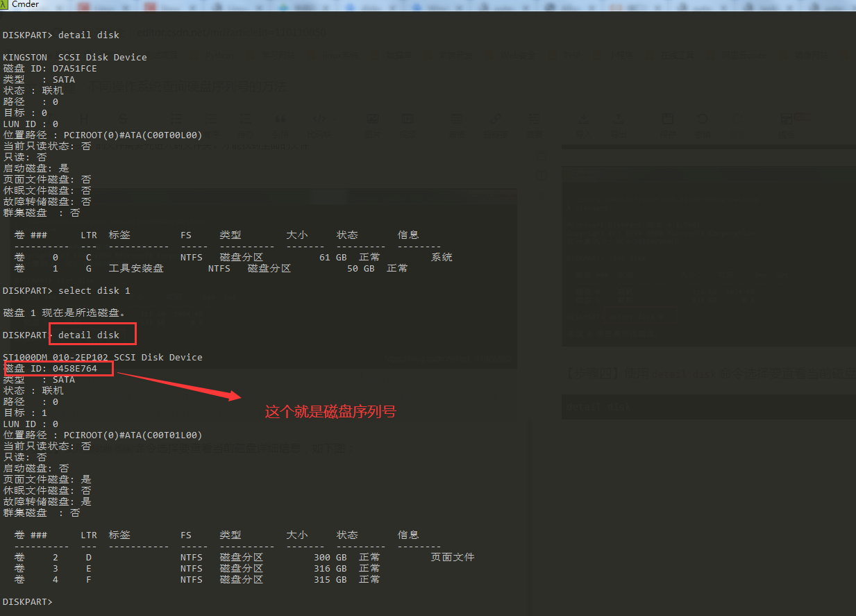Click the path 'PCIROOT(0)#ATA(C00T00L00)'
The height and width of the screenshot is (616, 856).
pos(133,135)
